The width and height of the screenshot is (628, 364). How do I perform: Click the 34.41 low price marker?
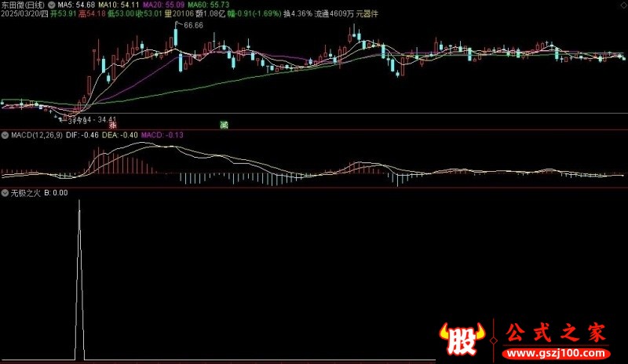[107, 120]
